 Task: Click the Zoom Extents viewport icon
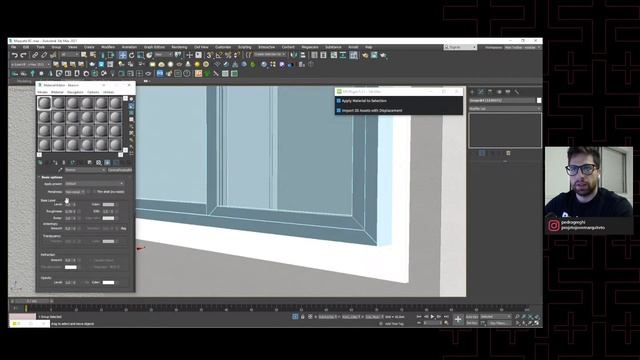pyautogui.click(x=531, y=316)
